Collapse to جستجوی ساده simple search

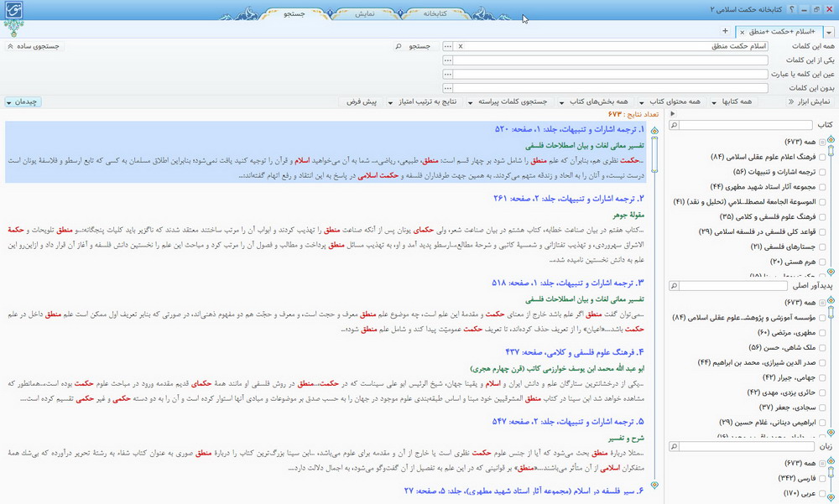(x=34, y=47)
